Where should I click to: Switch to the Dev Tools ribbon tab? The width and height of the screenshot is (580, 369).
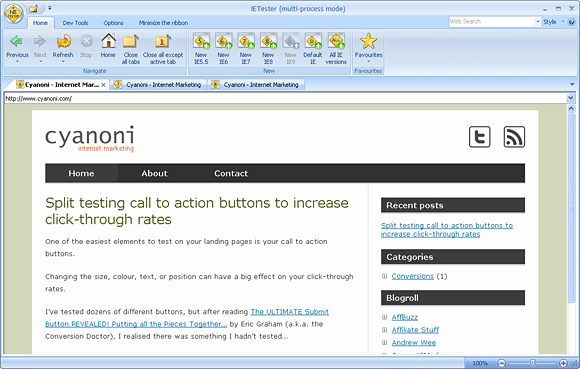pos(75,23)
